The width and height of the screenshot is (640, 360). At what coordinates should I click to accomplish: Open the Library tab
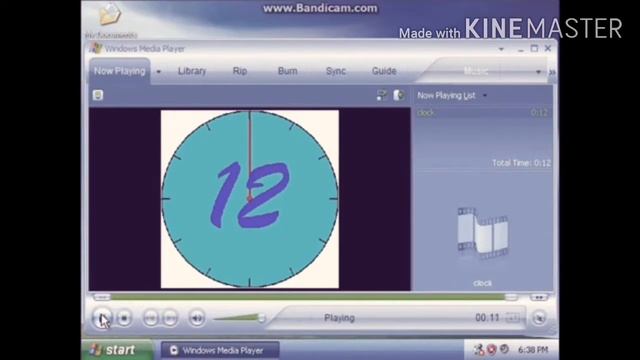click(192, 71)
